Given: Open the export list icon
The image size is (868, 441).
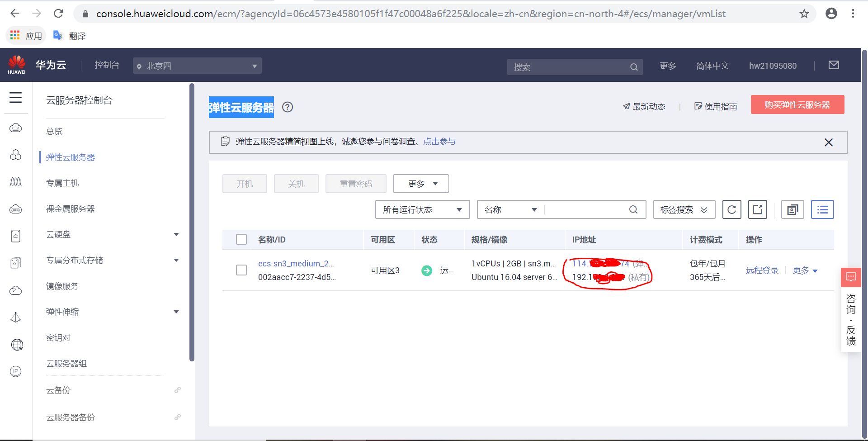Looking at the screenshot, I should tap(758, 209).
